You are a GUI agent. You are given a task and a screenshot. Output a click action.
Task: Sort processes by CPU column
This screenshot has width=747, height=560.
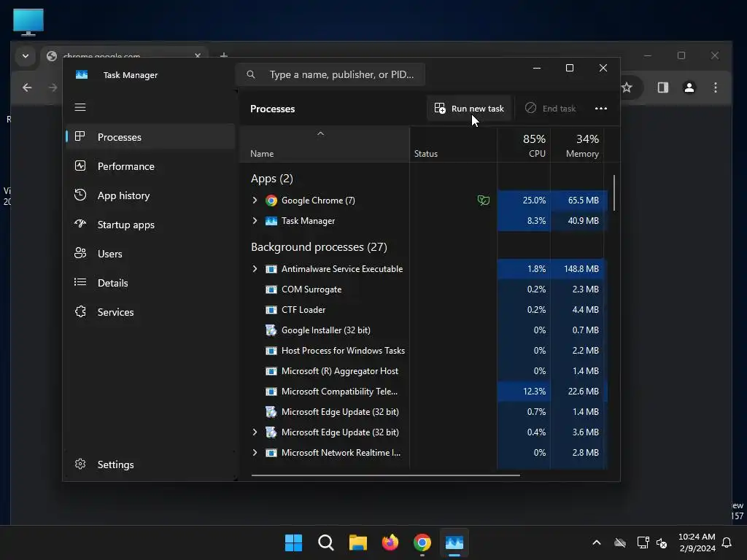[524, 145]
